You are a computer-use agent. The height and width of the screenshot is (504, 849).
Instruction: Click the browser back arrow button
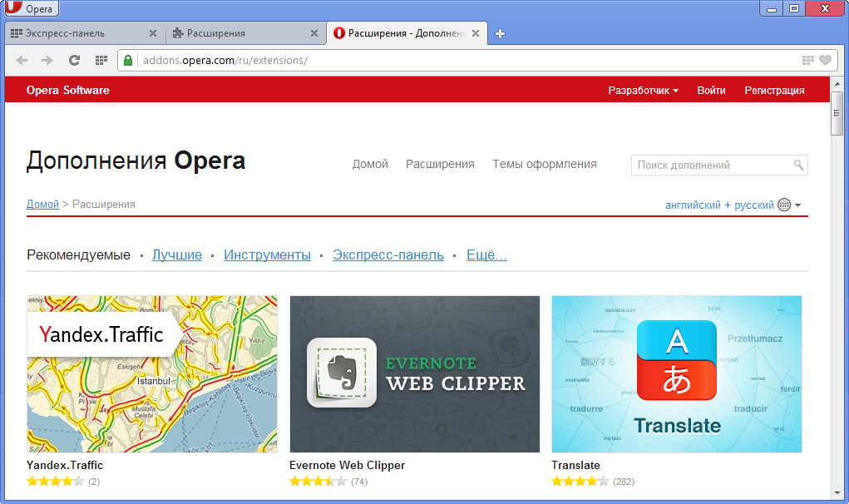pyautogui.click(x=22, y=60)
